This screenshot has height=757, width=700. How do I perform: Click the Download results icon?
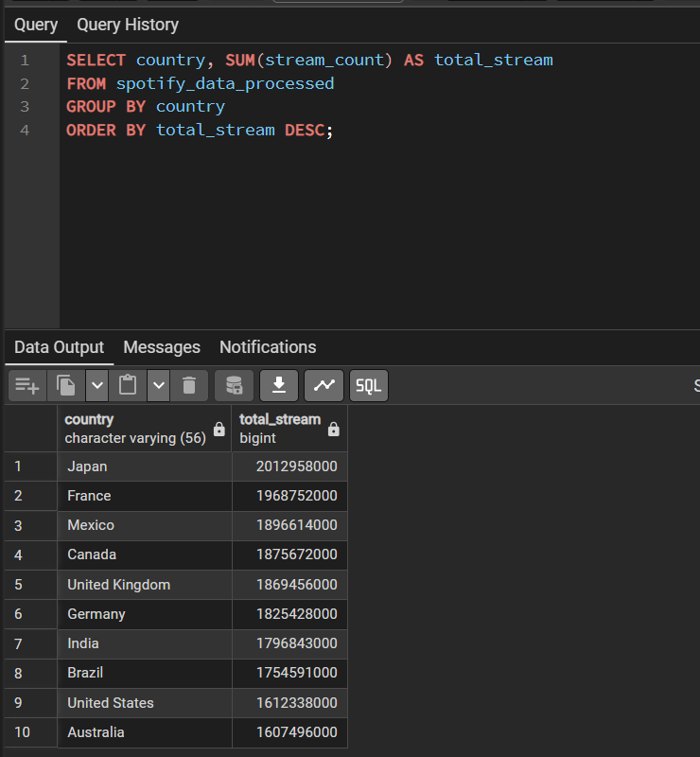pos(279,385)
